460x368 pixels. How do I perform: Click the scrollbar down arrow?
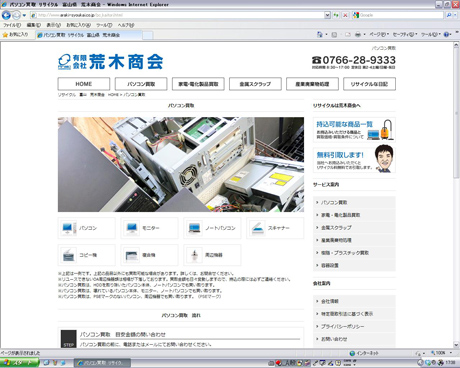click(x=456, y=345)
